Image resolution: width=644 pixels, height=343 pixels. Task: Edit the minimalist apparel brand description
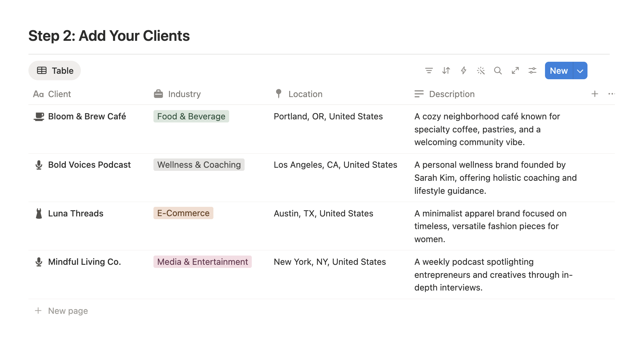pos(490,226)
